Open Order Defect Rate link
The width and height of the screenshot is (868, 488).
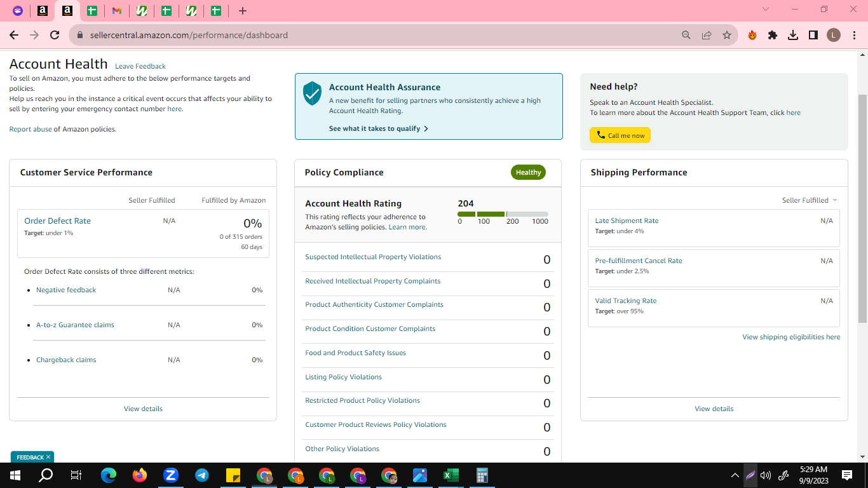tap(57, 220)
